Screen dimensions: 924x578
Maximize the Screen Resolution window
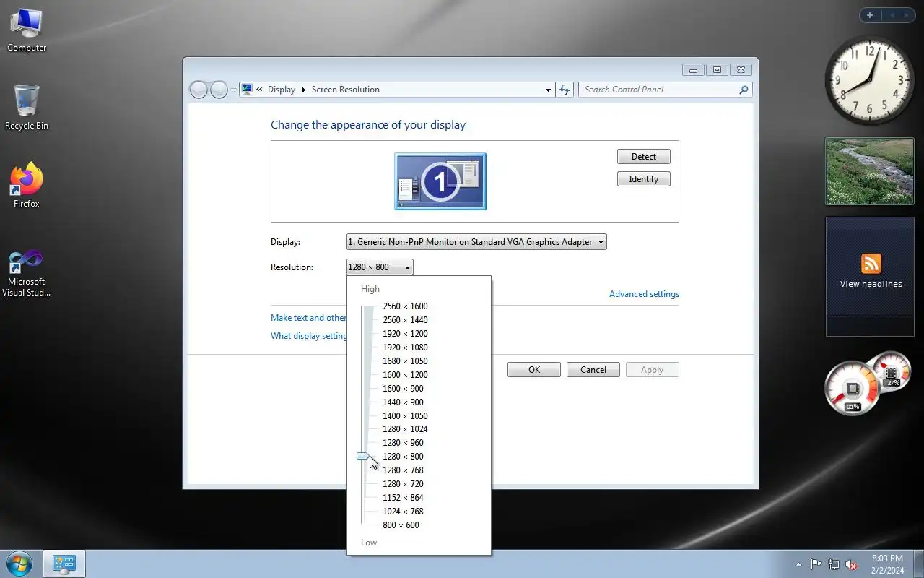(717, 70)
